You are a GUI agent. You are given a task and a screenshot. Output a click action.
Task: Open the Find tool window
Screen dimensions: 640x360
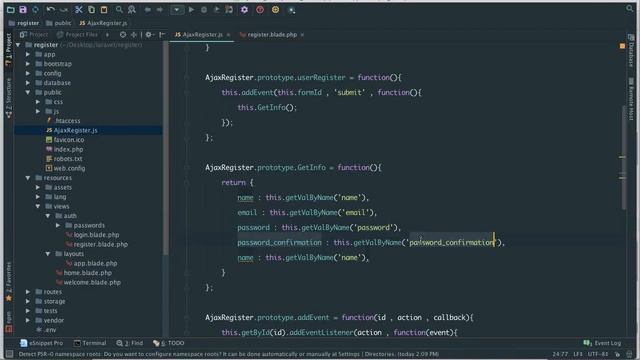[129, 343]
